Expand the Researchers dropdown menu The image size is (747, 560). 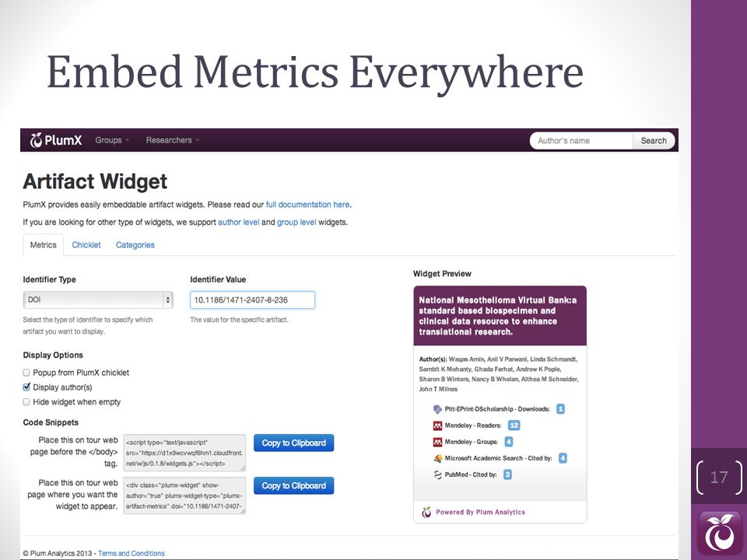coord(173,140)
